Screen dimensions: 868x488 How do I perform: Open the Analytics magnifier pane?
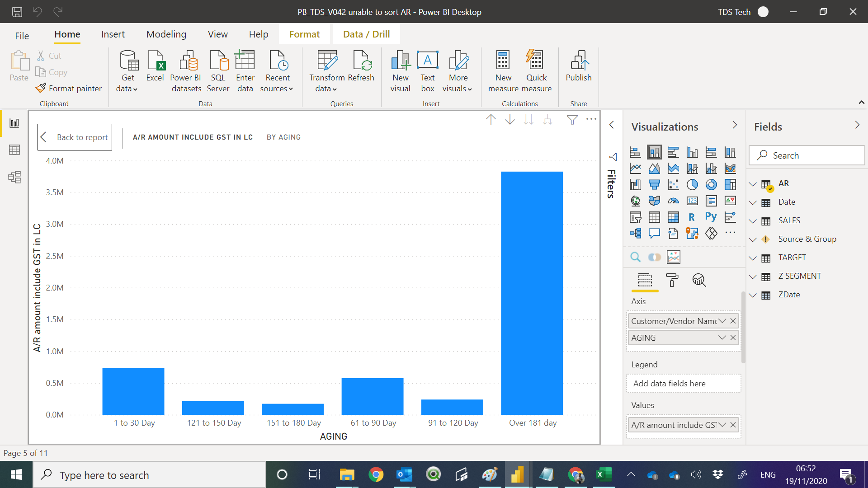(699, 280)
